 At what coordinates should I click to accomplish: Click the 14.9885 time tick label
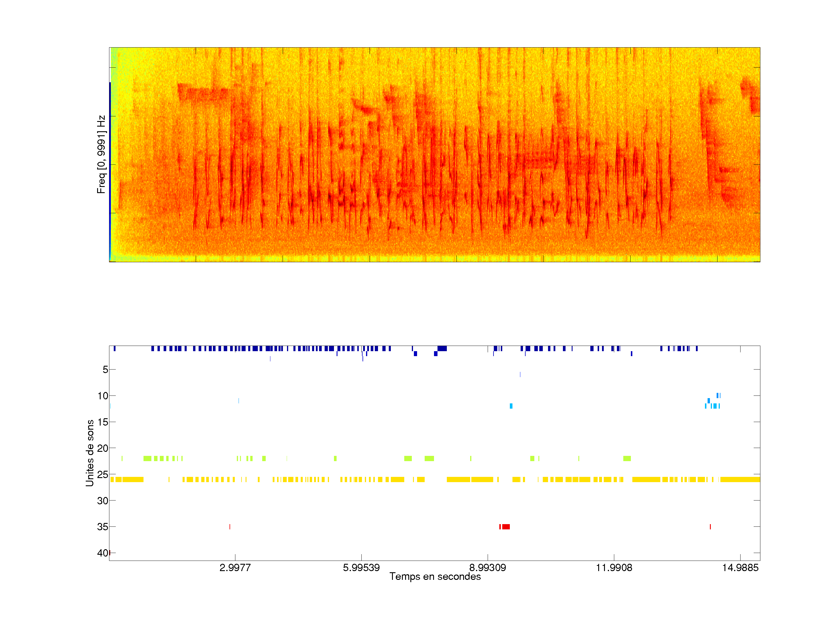pyautogui.click(x=740, y=568)
